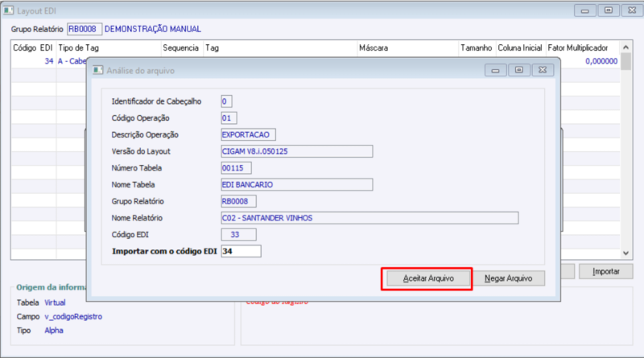Click the grid scrollbar thumb
This screenshot has width=644, height=358.
pos(626,62)
